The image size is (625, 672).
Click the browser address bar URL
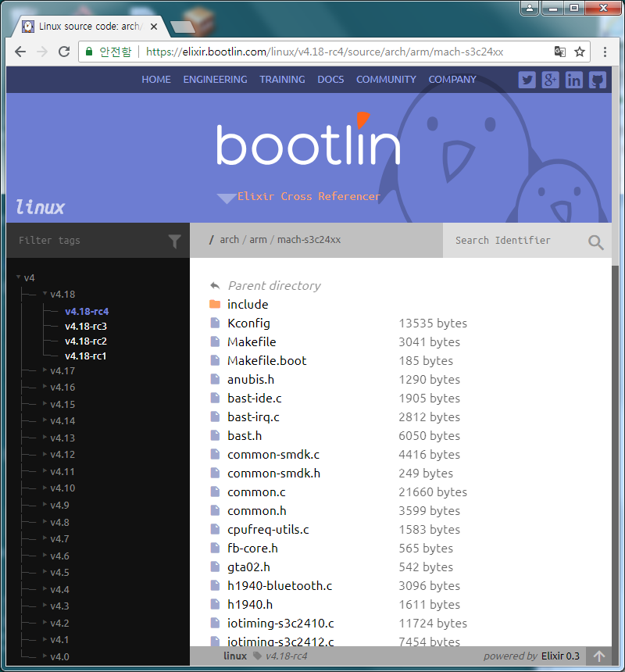point(324,52)
